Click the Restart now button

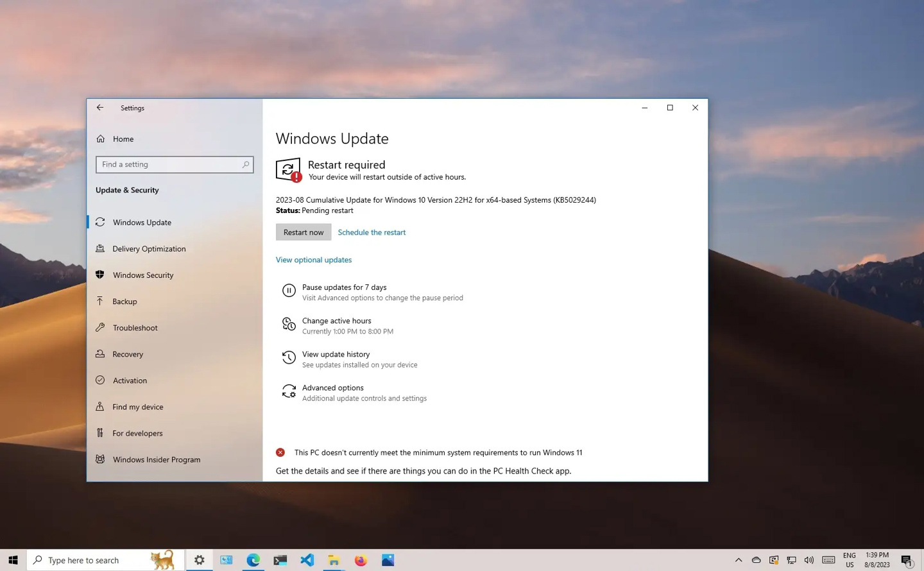click(304, 232)
